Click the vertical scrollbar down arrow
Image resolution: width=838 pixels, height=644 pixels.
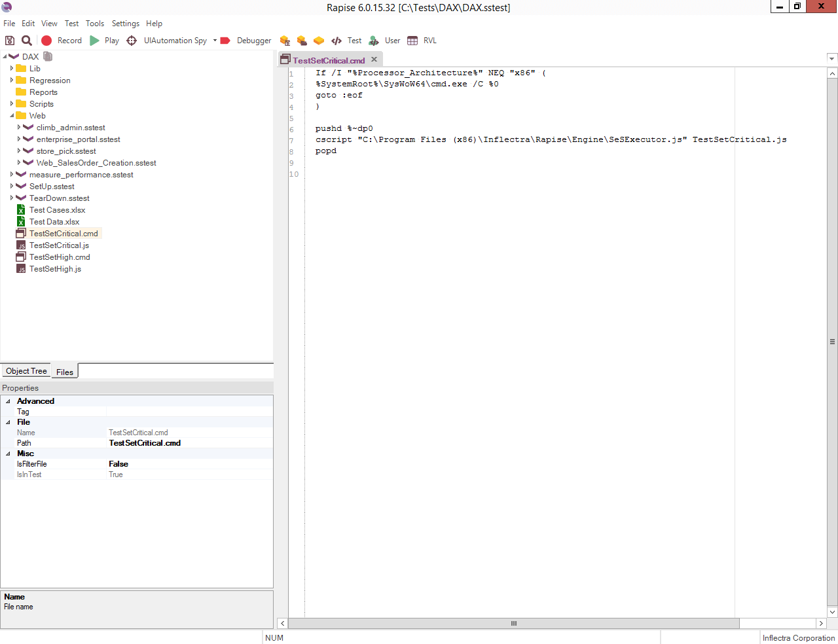833,612
